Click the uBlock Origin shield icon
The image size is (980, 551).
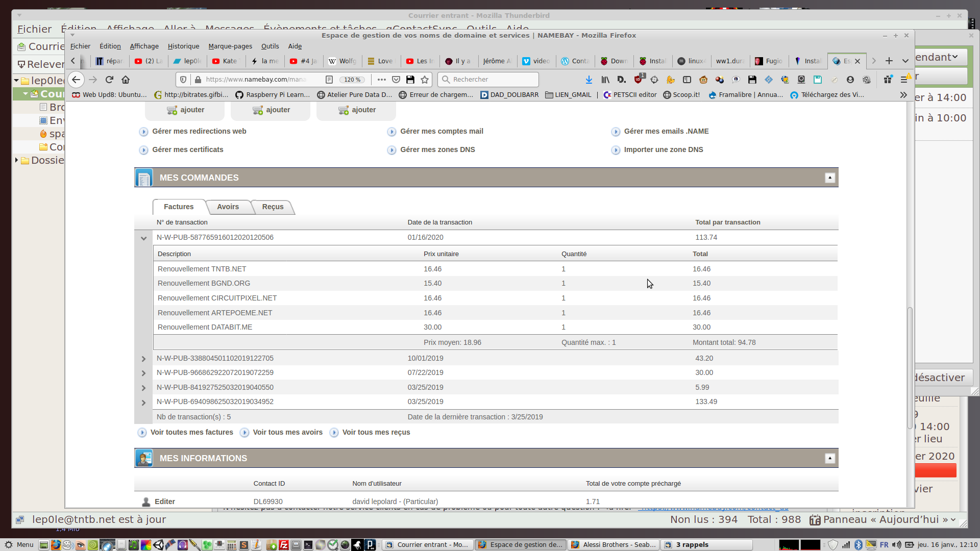click(x=638, y=80)
